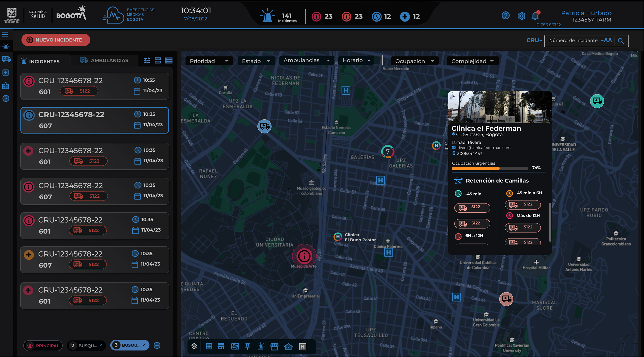The image size is (644, 357).
Task: Click first 5122 ambulance under -45 min
Action: (472, 208)
